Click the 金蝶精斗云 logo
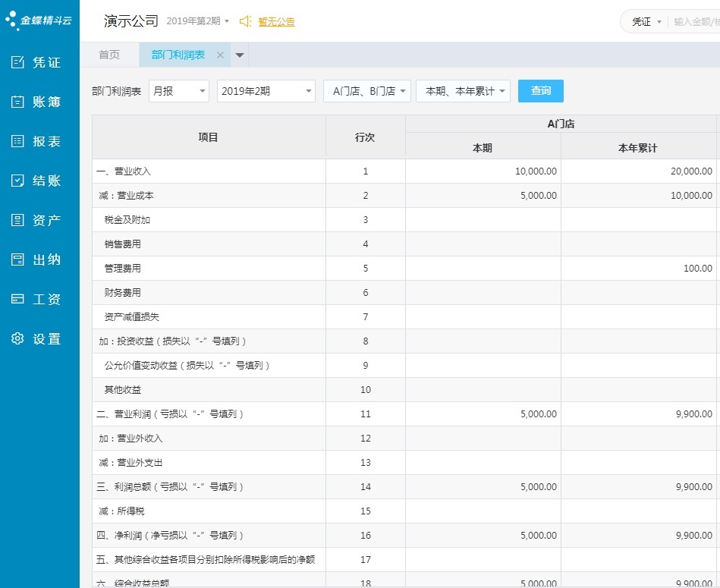Image resolution: width=720 pixels, height=588 pixels. [39, 20]
